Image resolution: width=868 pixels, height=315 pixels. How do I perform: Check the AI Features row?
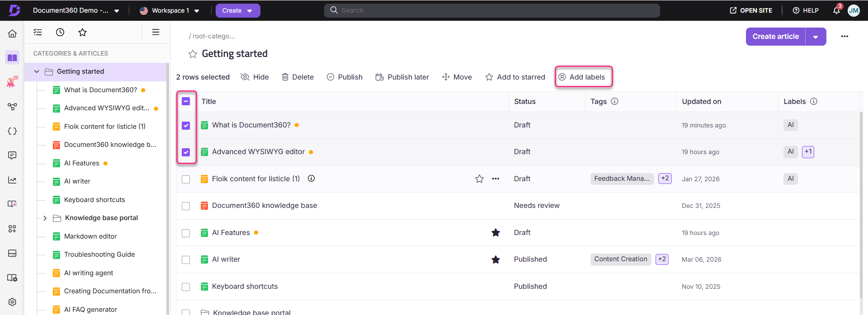(186, 233)
